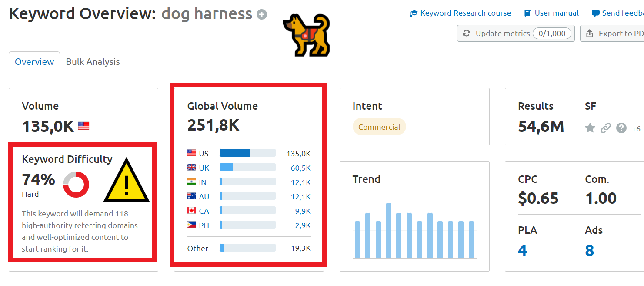Viewport: 644px width, 286px height.
Task: Click the question mark SERP feature icon
Action: 621,128
